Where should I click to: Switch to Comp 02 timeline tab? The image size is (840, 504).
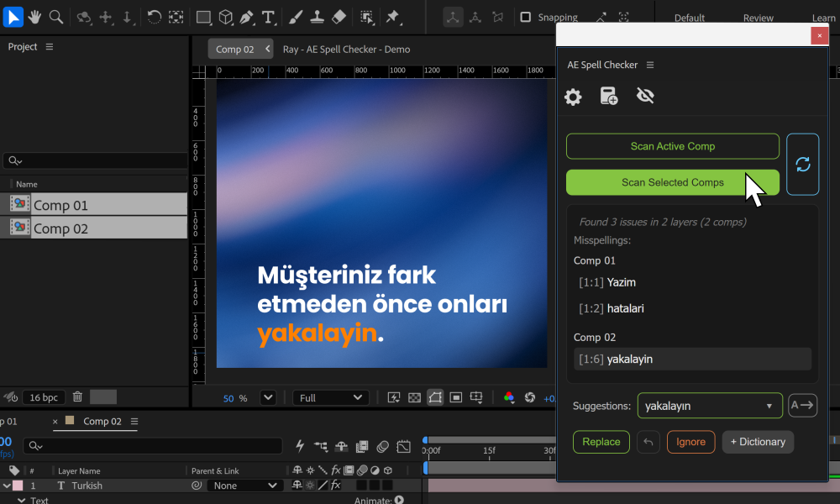(102, 422)
